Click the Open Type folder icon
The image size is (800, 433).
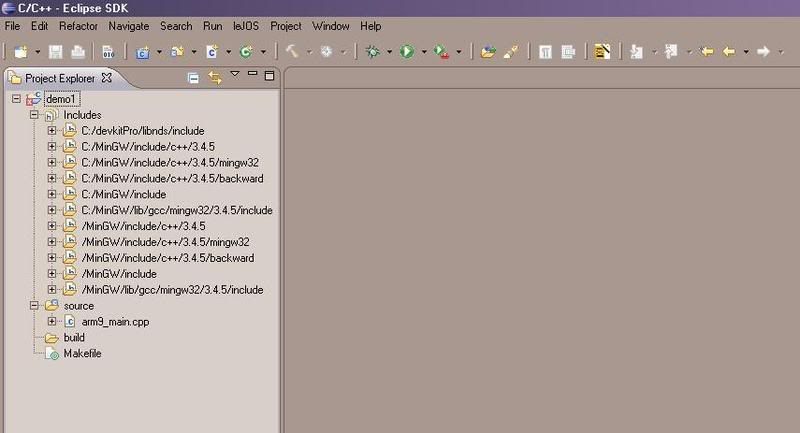[488, 52]
